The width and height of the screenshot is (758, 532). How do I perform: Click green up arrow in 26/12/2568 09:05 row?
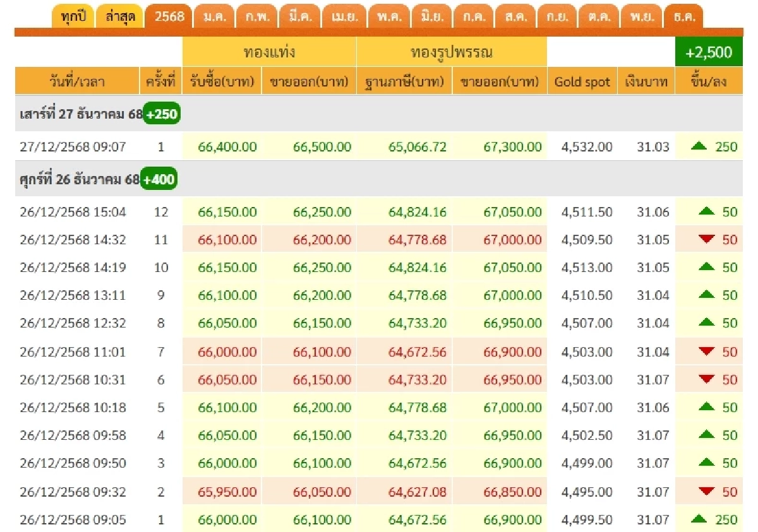click(x=699, y=519)
